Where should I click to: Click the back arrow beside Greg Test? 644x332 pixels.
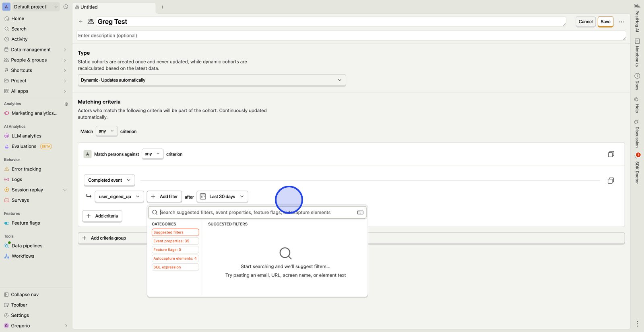[x=81, y=22]
